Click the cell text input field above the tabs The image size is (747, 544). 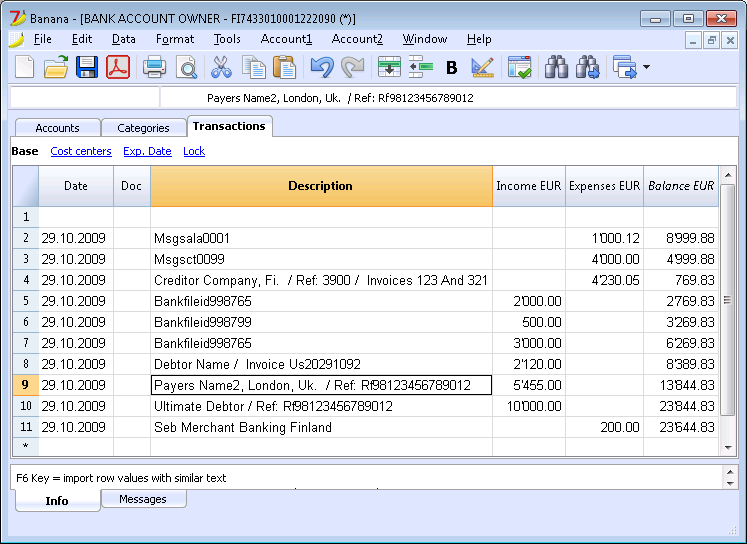pos(449,98)
